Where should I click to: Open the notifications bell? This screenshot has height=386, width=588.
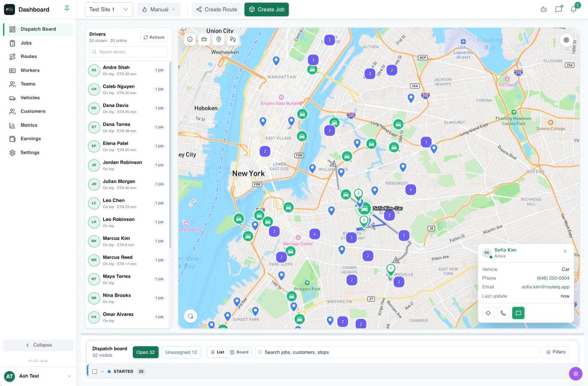pyautogui.click(x=574, y=9)
